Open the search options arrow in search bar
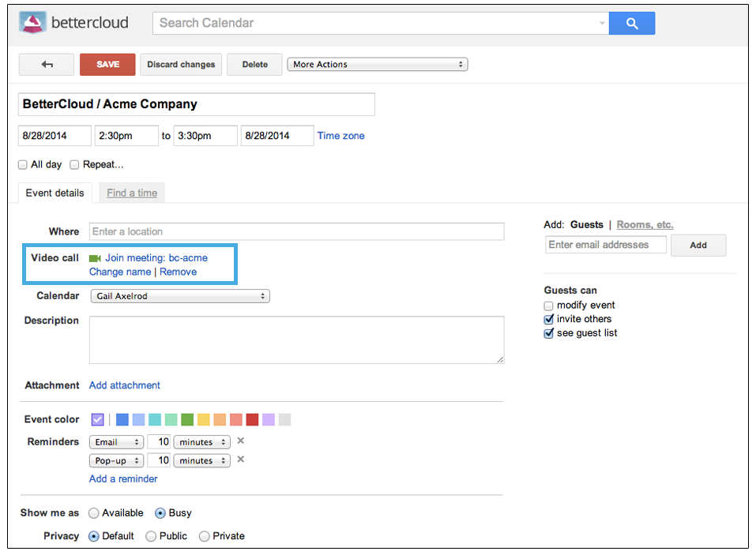 point(602,23)
